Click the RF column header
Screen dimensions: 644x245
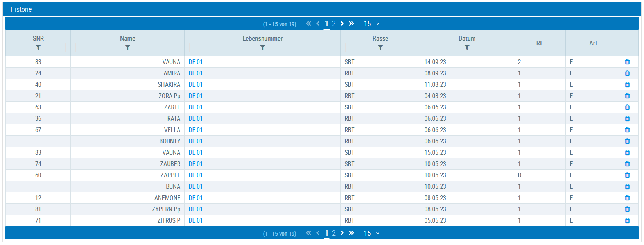coord(540,43)
